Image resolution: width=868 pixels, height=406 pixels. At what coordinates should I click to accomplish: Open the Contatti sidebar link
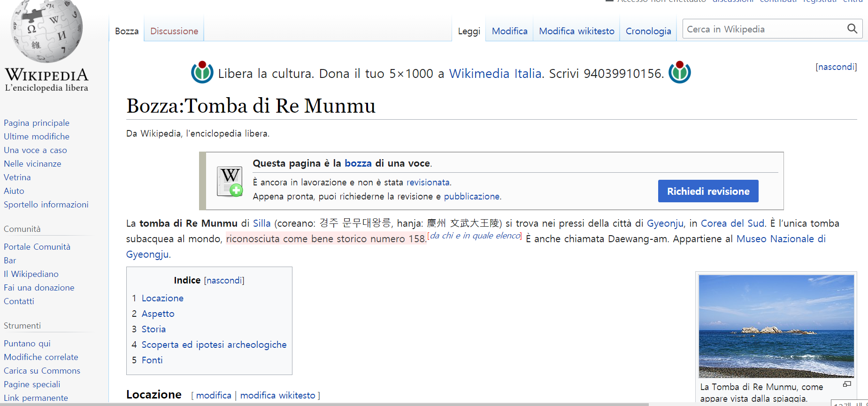[19, 301]
